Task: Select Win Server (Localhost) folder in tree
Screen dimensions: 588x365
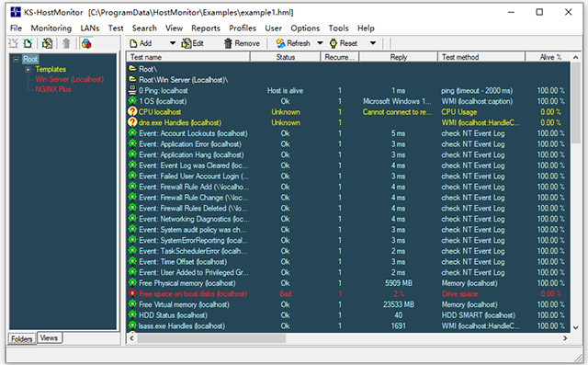Action: 70,79
